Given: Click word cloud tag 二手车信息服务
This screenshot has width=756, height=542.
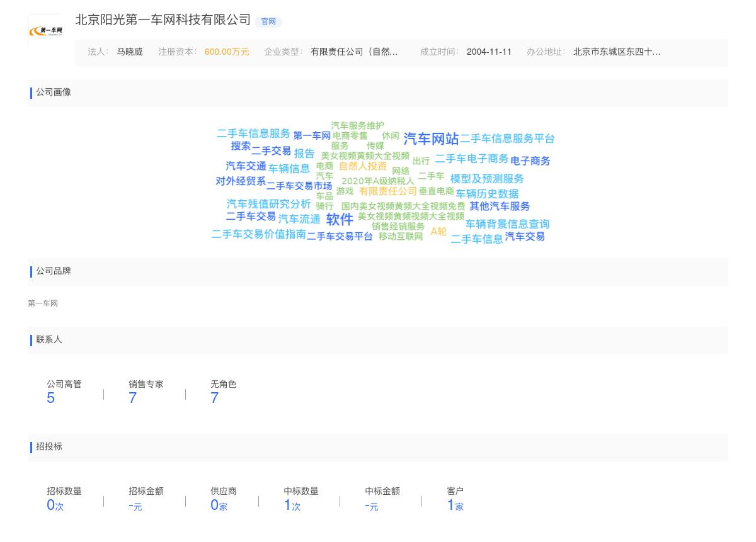Looking at the screenshot, I should [x=253, y=133].
